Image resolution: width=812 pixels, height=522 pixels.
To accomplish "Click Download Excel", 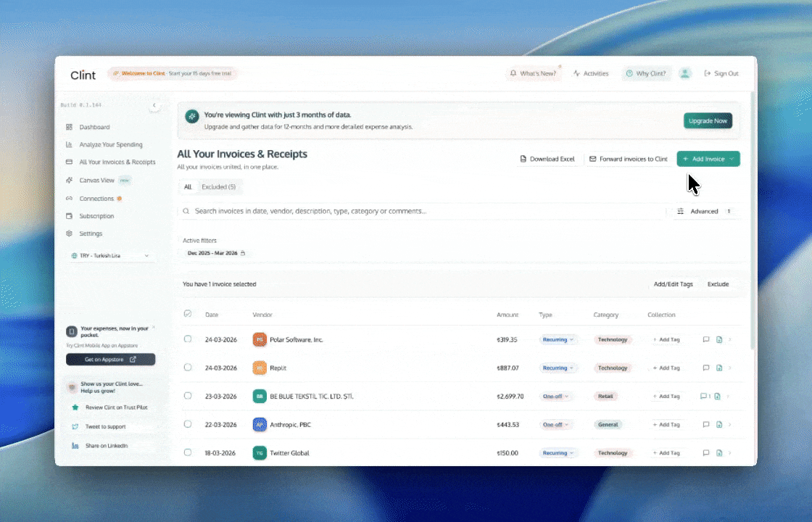I will [548, 158].
